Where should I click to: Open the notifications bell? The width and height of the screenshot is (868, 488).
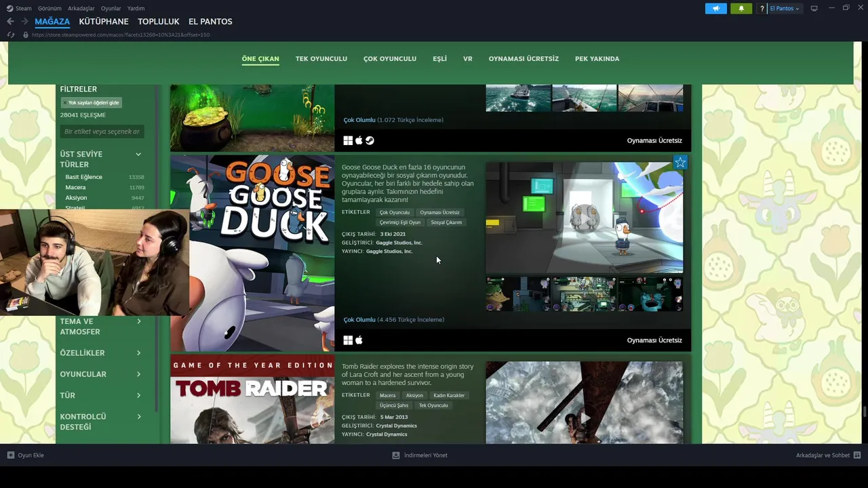(741, 8)
